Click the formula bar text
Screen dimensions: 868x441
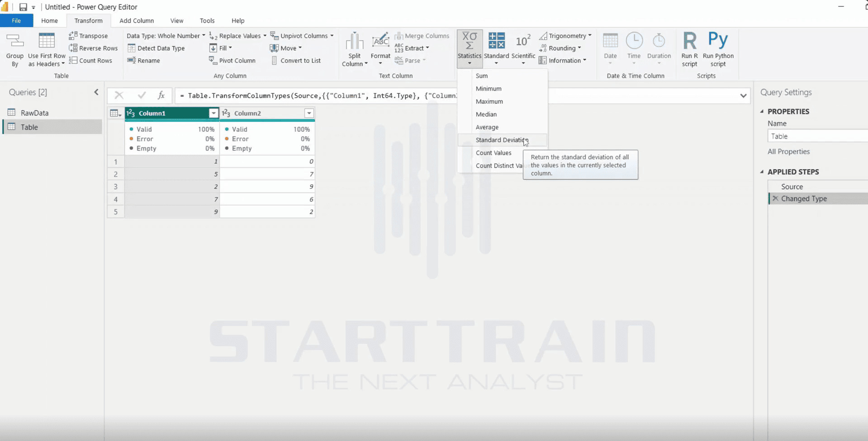point(319,96)
